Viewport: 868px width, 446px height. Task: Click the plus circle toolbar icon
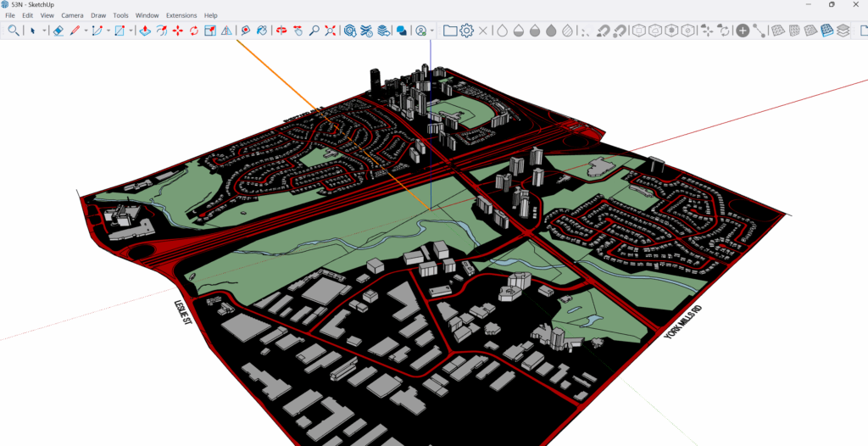[x=743, y=31]
